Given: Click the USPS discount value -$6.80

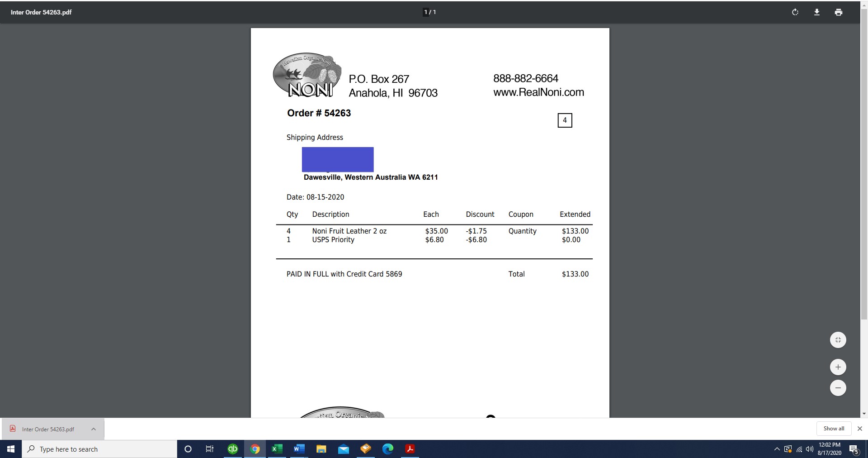Looking at the screenshot, I should click(x=476, y=240).
